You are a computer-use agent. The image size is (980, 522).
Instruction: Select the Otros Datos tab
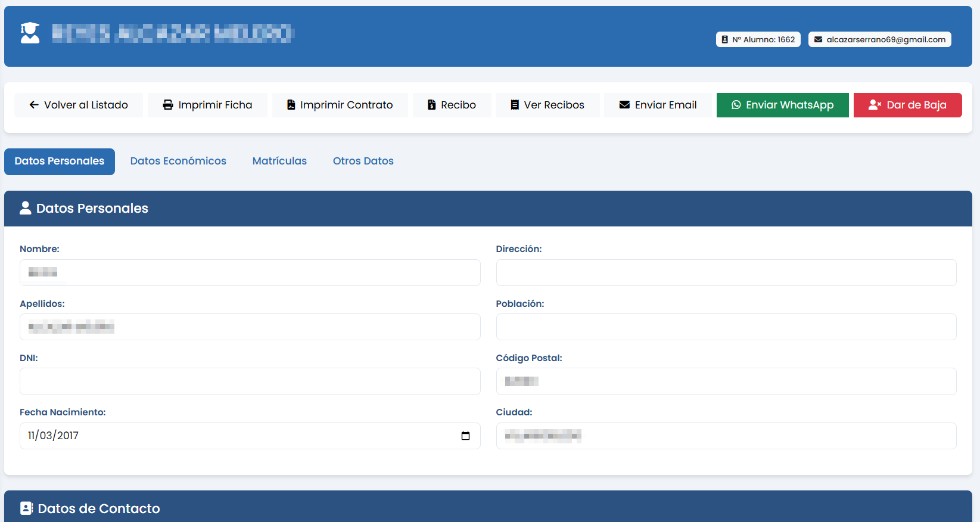point(363,161)
